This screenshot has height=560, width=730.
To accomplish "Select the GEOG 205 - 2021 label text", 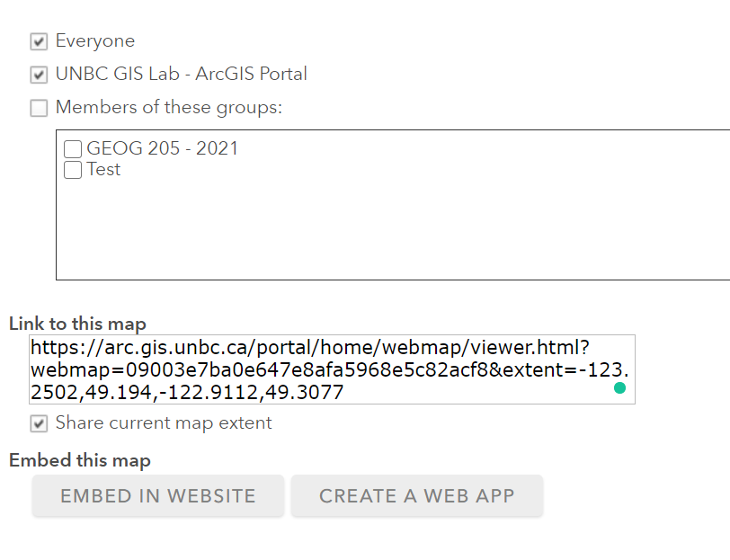I will coord(162,148).
